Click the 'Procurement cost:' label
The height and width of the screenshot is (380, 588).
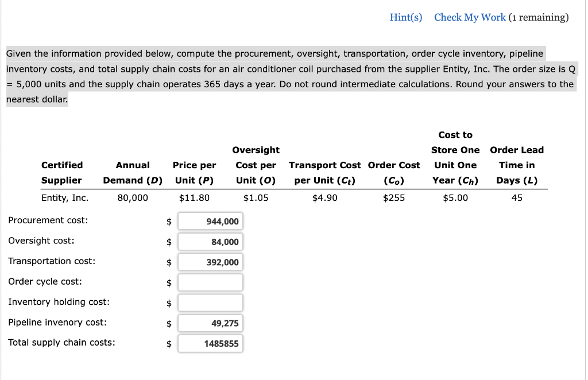coord(48,220)
